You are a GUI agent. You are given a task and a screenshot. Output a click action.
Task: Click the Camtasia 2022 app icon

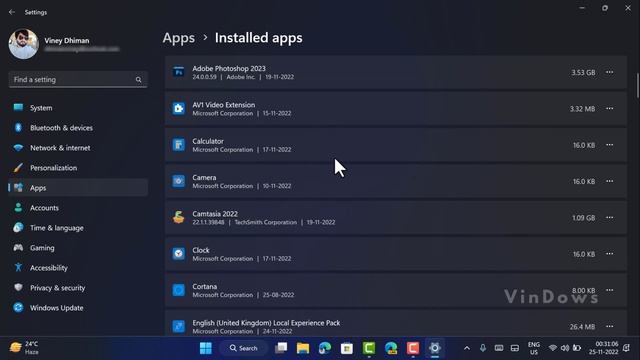click(178, 218)
